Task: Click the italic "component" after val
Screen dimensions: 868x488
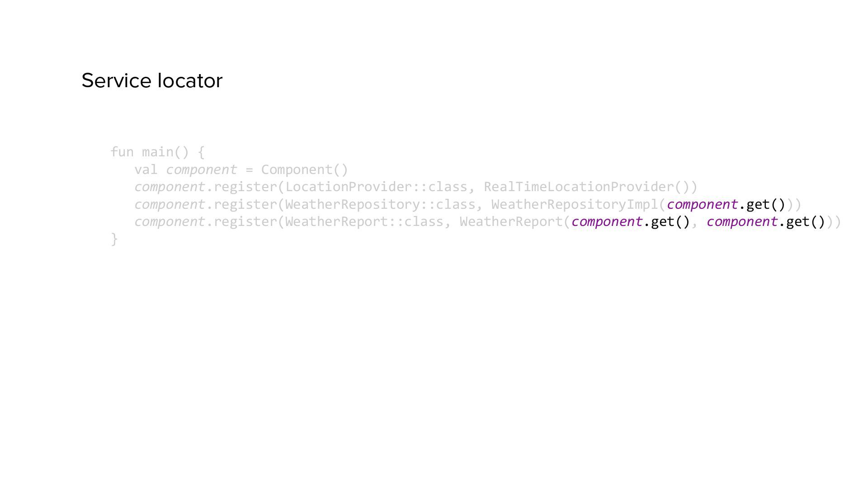Action: (x=201, y=170)
